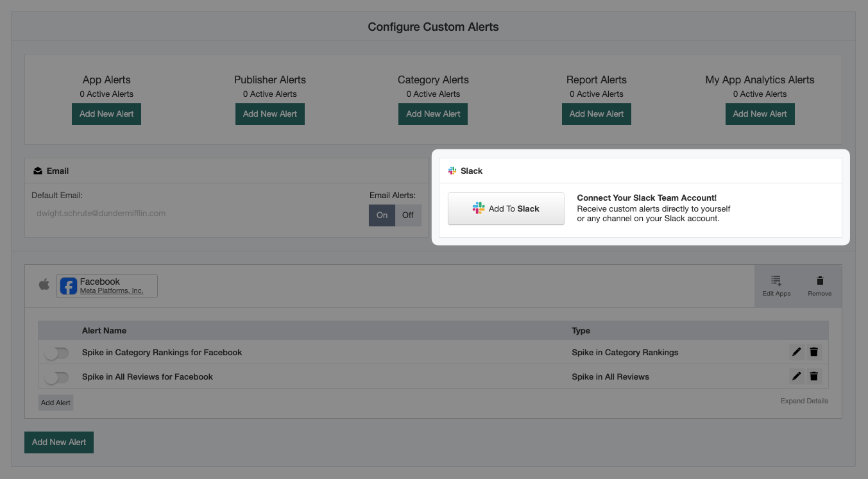Click the Alert Name column header
This screenshot has width=868, height=479.
104,330
